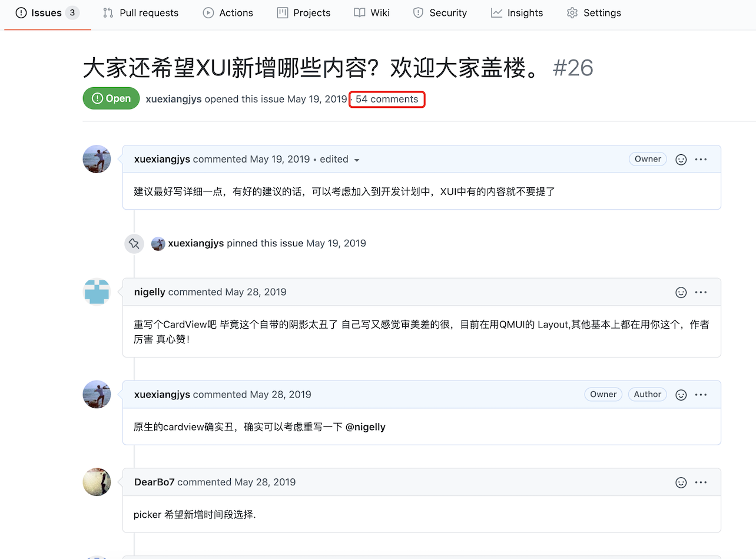Open nigelly's comment timestamp May 28, 2019
This screenshot has width=756, height=559.
[256, 292]
